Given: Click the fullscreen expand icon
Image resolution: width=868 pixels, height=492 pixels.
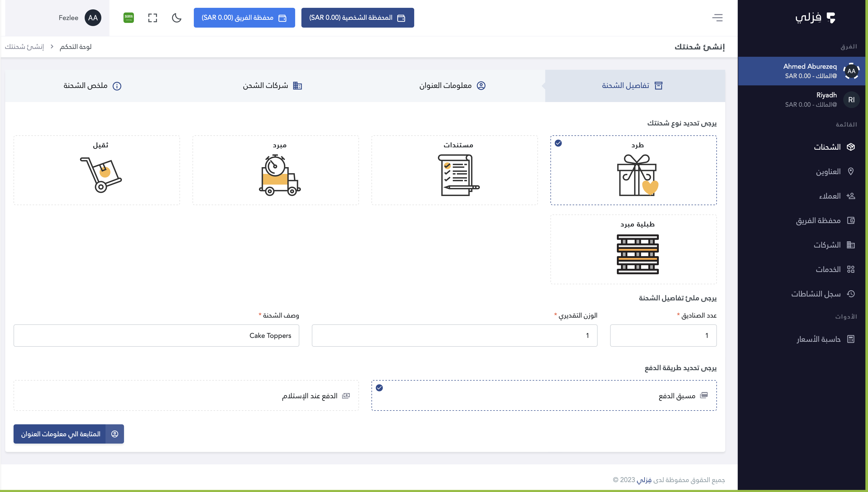Looking at the screenshot, I should tap(152, 18).
